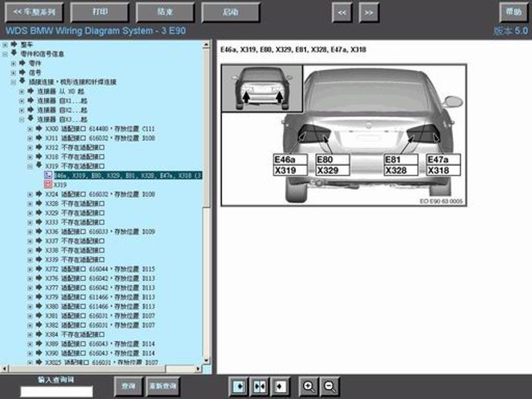Screen dimensions: 532x399
Task: Collapse the 零件和信号信息 tree node
Action: pos(5,54)
